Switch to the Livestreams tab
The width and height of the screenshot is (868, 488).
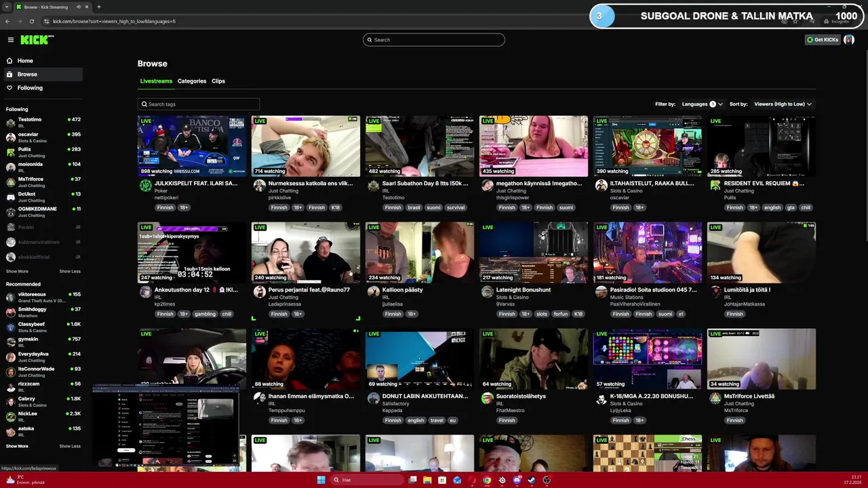click(156, 81)
